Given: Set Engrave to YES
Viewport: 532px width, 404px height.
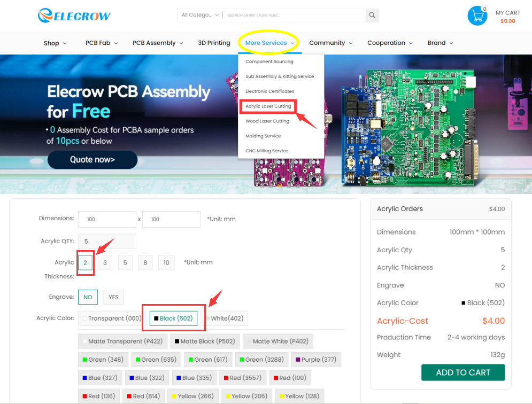Looking at the screenshot, I should (114, 297).
